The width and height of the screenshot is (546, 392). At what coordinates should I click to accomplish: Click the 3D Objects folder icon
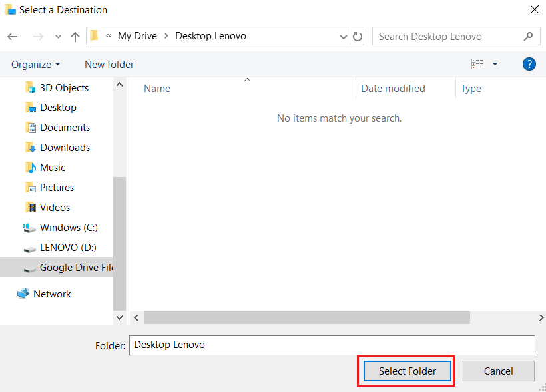(30, 87)
